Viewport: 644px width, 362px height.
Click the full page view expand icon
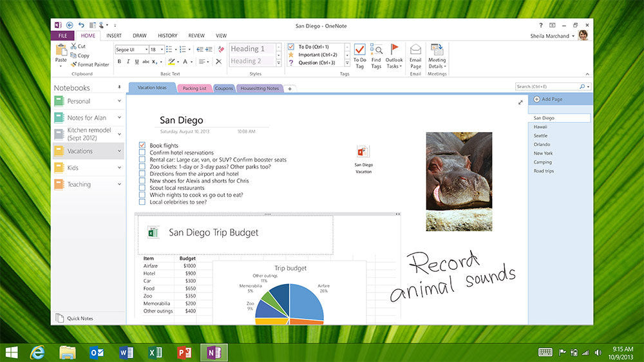pyautogui.click(x=520, y=102)
